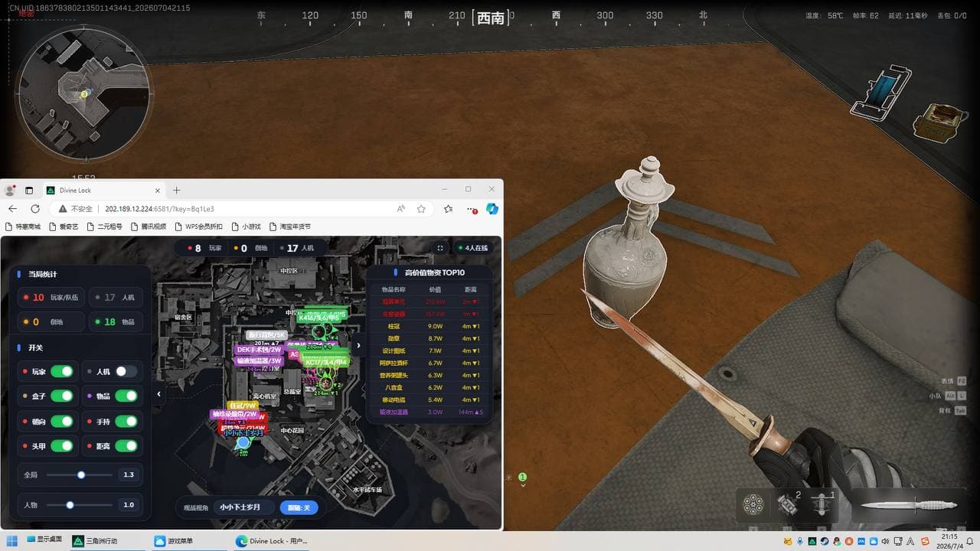Select the dagger weapon slot in game HUD

click(x=909, y=506)
